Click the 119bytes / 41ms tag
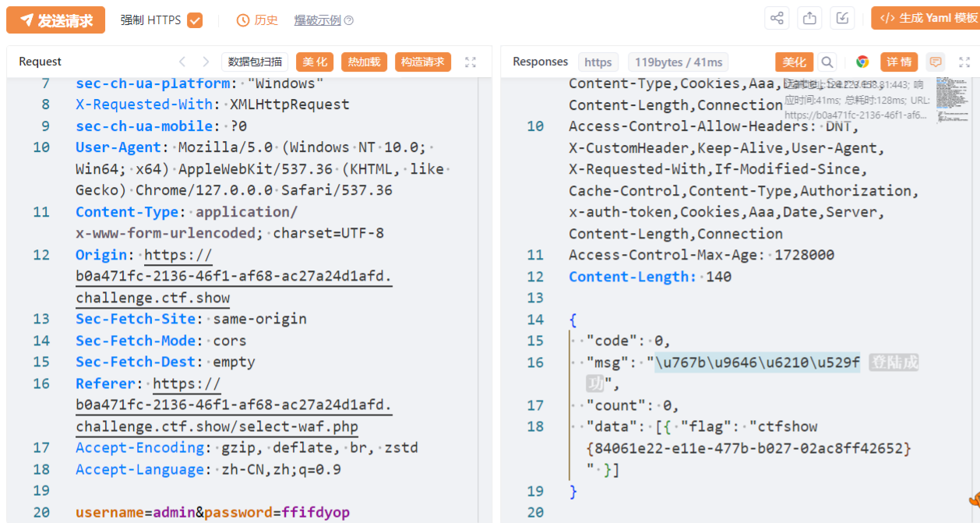The height and width of the screenshot is (523, 980). (x=679, y=62)
